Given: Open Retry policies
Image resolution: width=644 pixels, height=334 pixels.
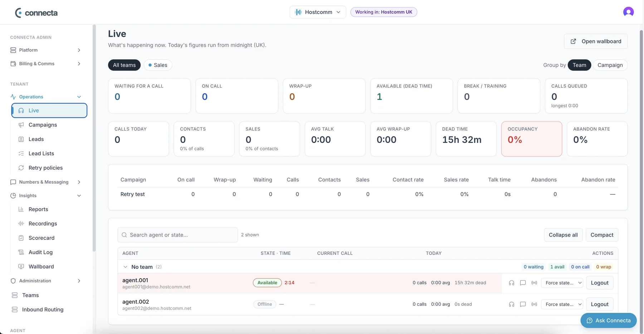Looking at the screenshot, I should tap(49, 168).
